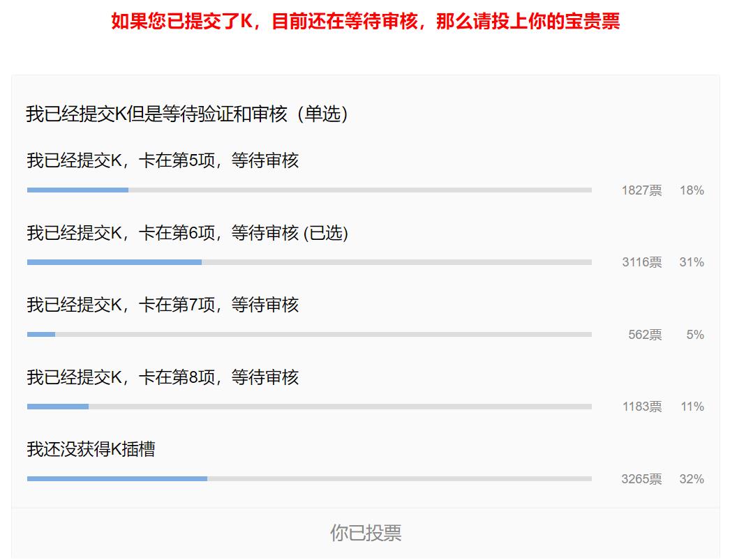Click the '3116票' vote count
Screen dimensions: 737x560
641,262
